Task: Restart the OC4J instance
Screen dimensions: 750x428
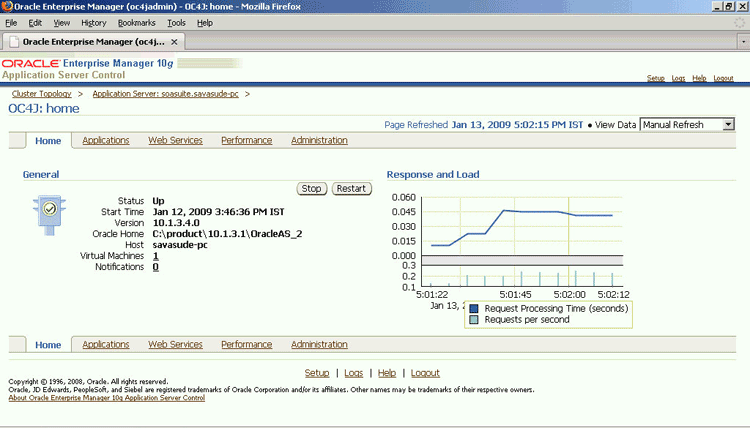Action: pyautogui.click(x=351, y=188)
